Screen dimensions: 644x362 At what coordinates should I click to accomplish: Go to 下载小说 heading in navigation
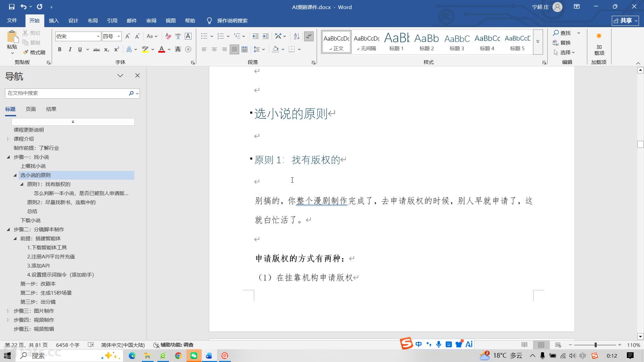31,221
